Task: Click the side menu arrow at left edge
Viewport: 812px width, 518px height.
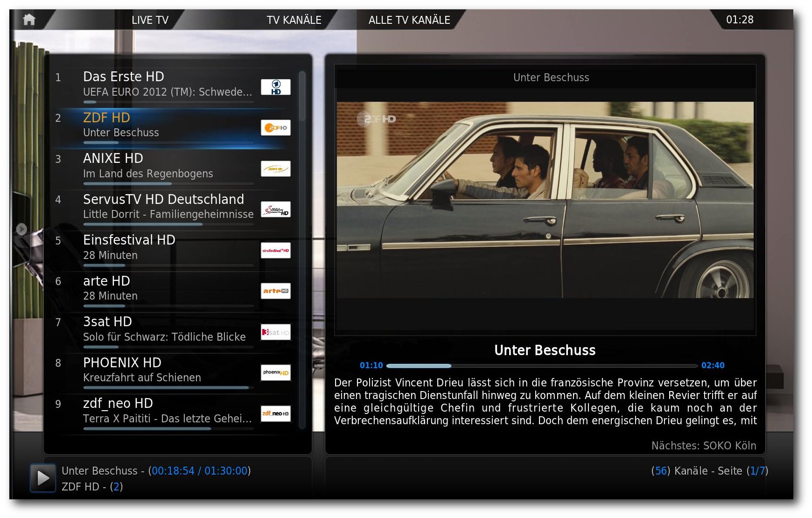Action: point(21,229)
